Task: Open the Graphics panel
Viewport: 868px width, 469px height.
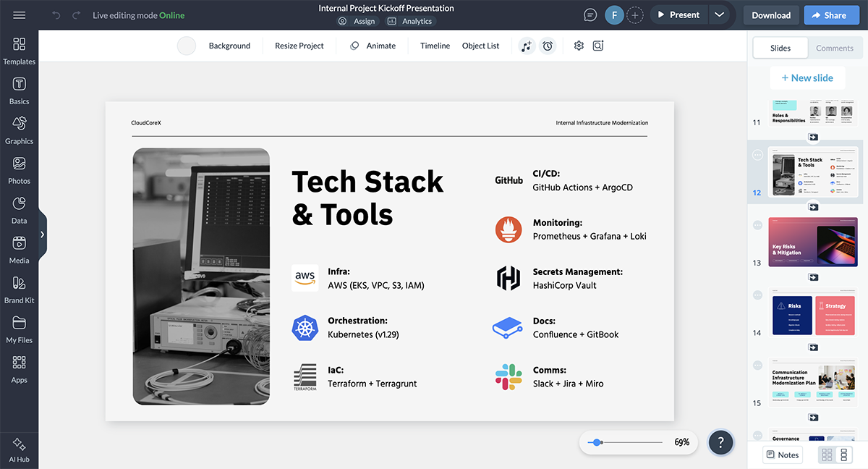Action: 19,130
